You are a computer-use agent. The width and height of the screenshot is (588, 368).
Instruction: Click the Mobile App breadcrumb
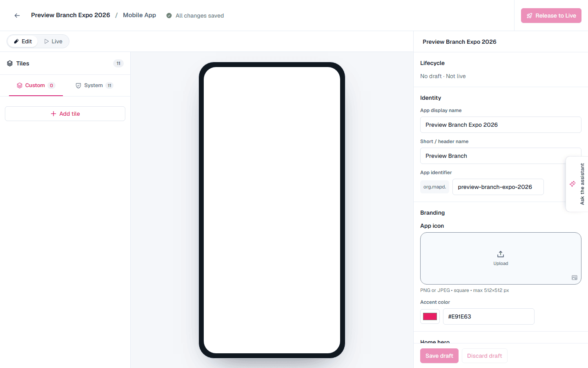[x=140, y=15]
